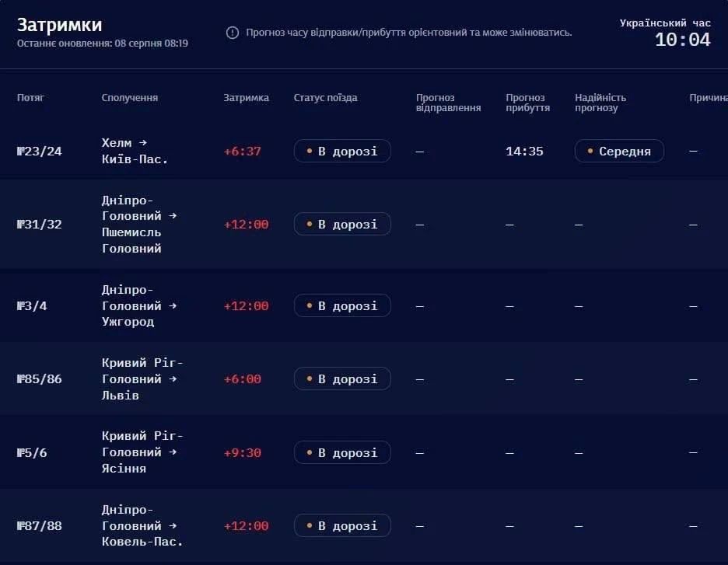Click the arrow in Дніпро to Ковель-Пас. route
Image resolution: width=728 pixels, height=565 pixels.
[173, 525]
